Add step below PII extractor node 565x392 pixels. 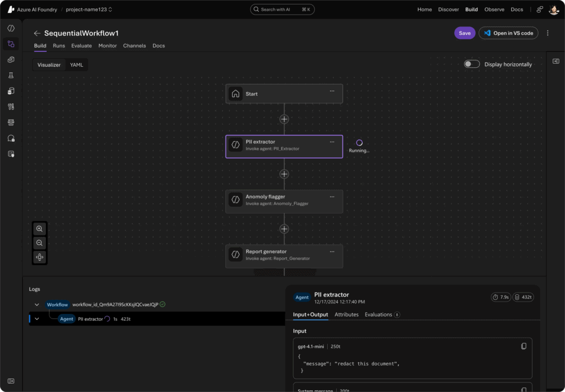tap(284, 174)
